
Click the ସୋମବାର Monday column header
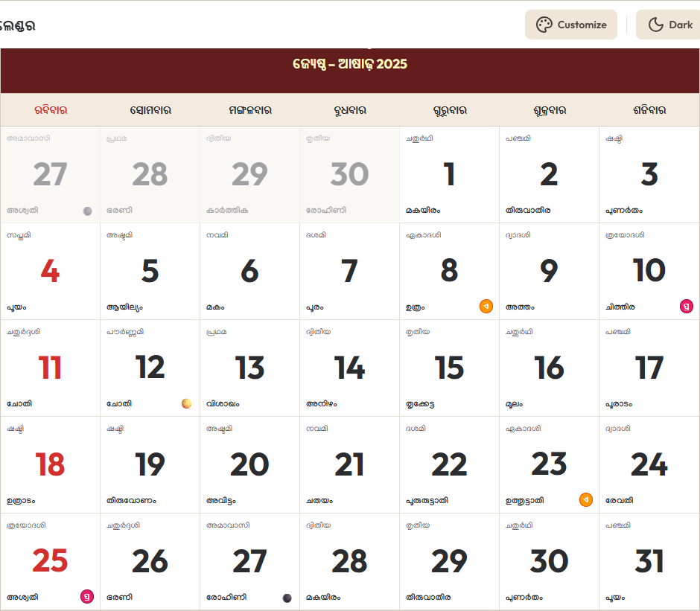(150, 110)
